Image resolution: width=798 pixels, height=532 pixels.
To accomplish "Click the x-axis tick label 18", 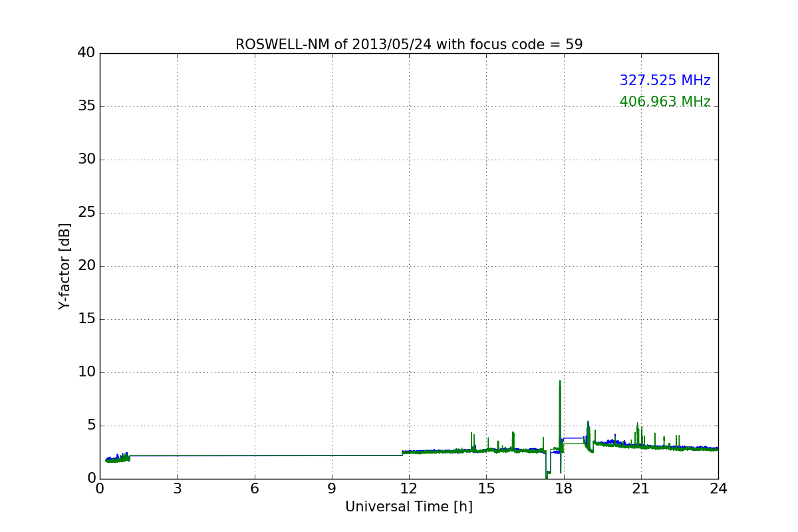I will 564,489.
